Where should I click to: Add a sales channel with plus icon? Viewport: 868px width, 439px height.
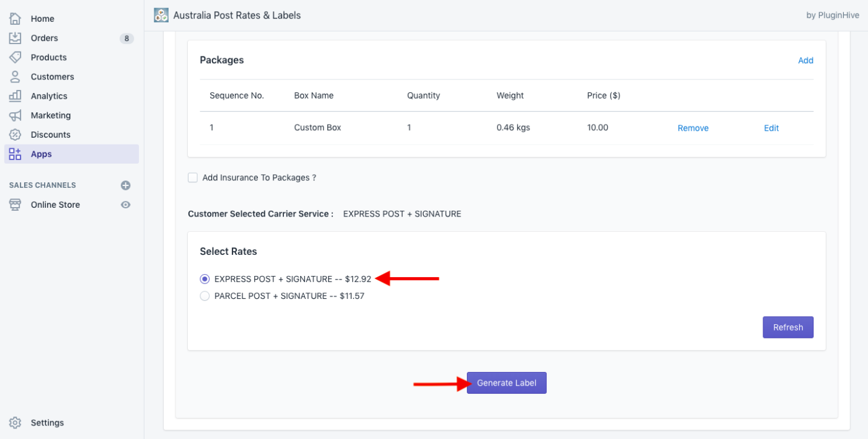126,185
